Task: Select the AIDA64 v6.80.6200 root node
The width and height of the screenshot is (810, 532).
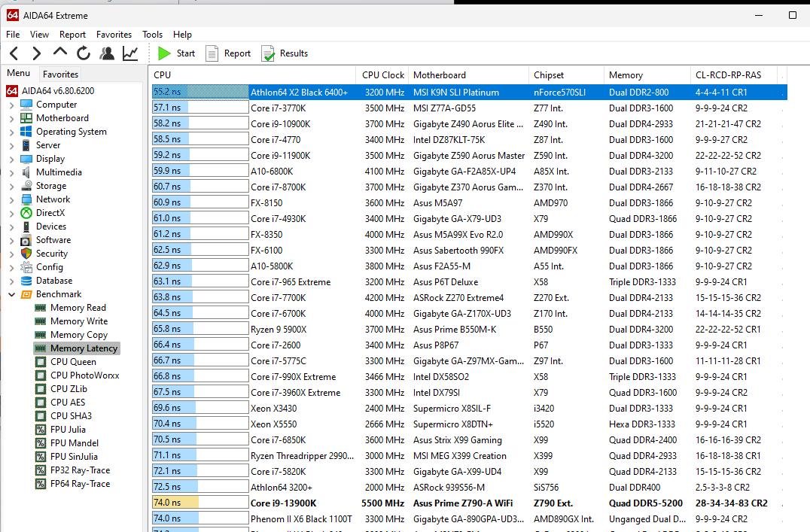Action: 58,91
